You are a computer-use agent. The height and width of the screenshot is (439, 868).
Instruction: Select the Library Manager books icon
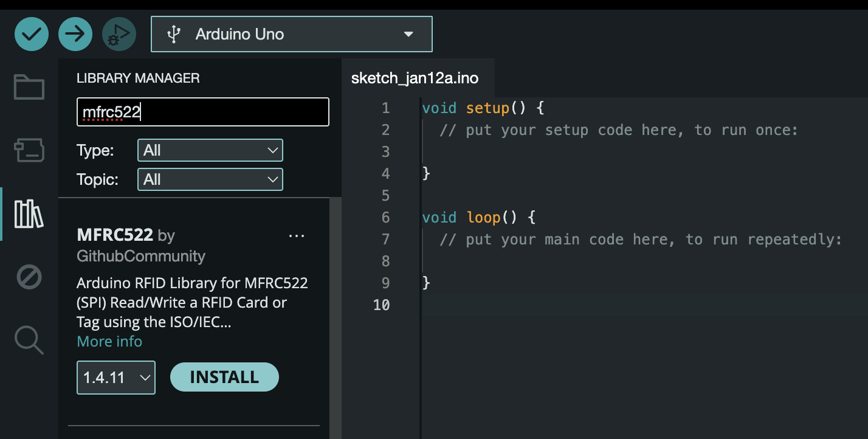pos(29,214)
